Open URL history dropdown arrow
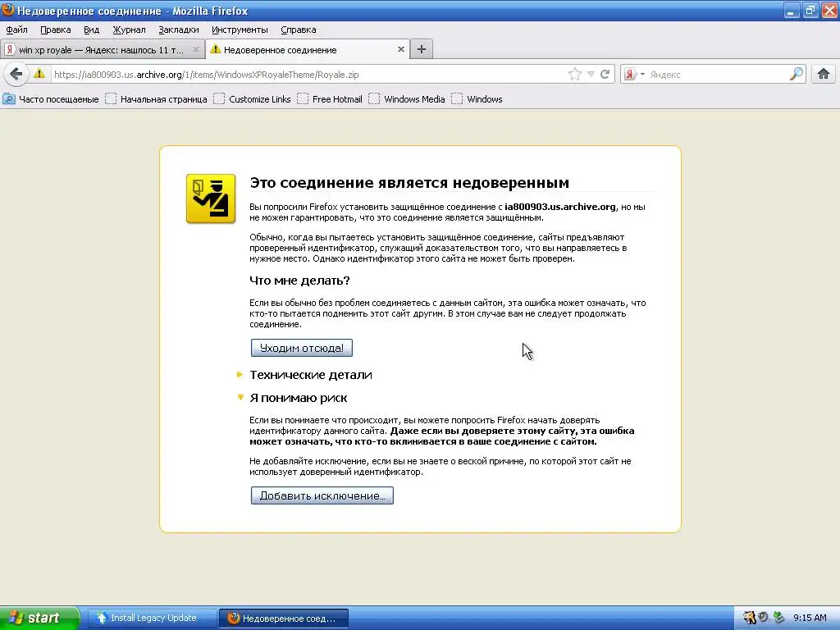Viewport: 840px width, 630px height. coord(591,74)
